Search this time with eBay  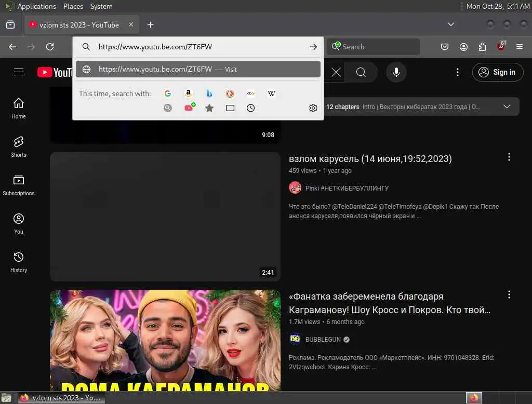tap(251, 93)
